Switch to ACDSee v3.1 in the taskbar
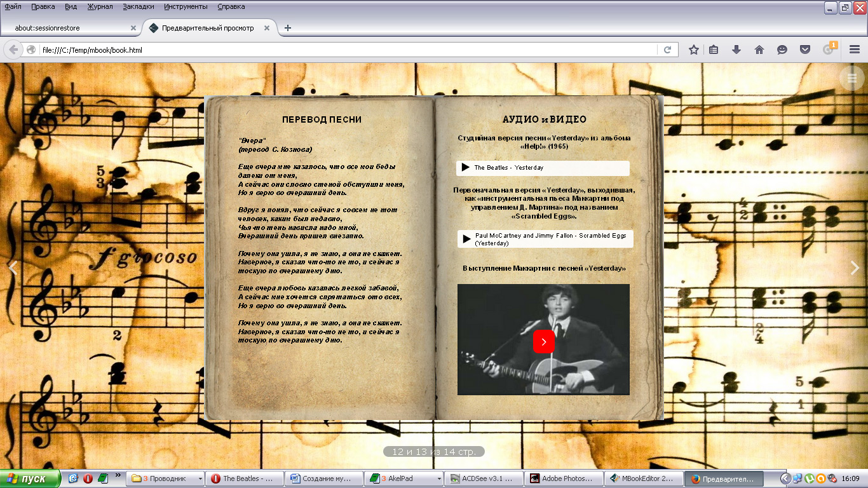Screen dimensions: 868x488 (x=484, y=478)
